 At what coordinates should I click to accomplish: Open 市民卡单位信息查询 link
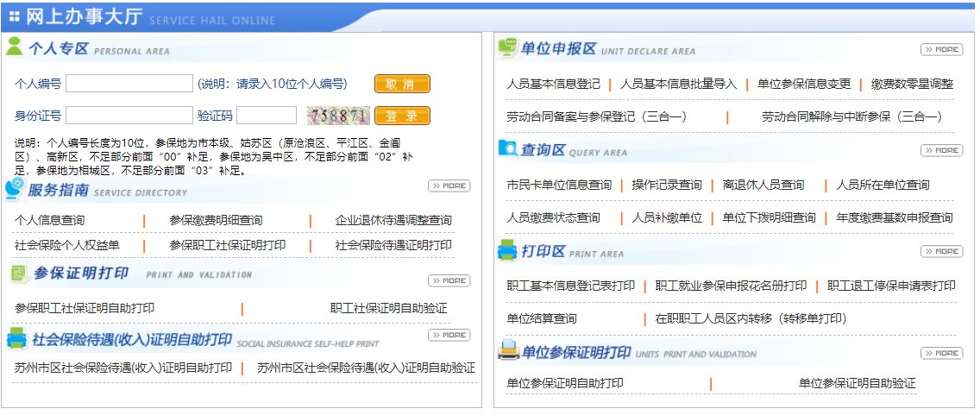559,185
